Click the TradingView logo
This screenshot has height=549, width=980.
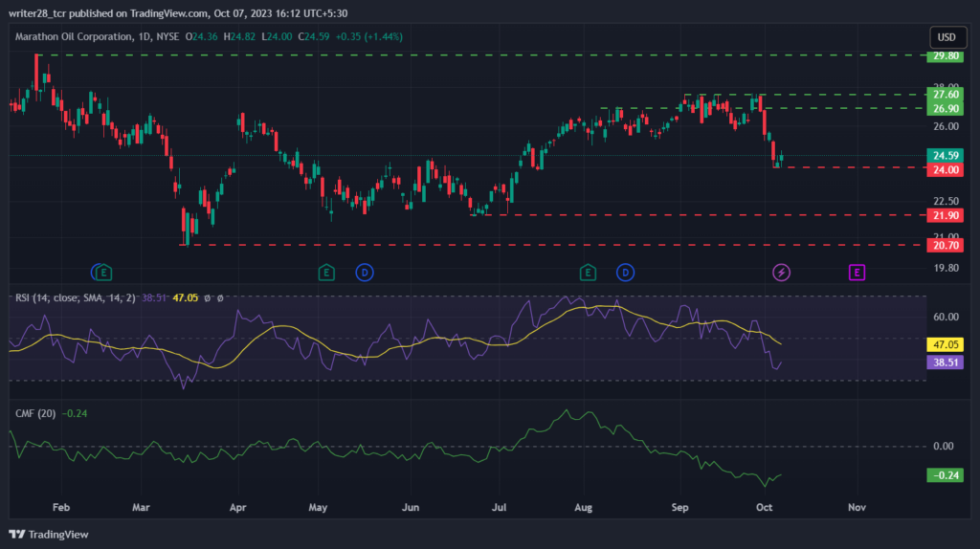pyautogui.click(x=49, y=535)
